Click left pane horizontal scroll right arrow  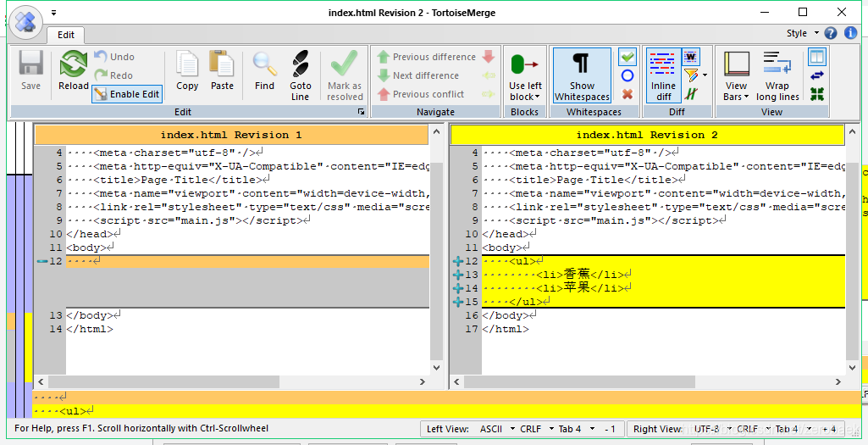(423, 381)
